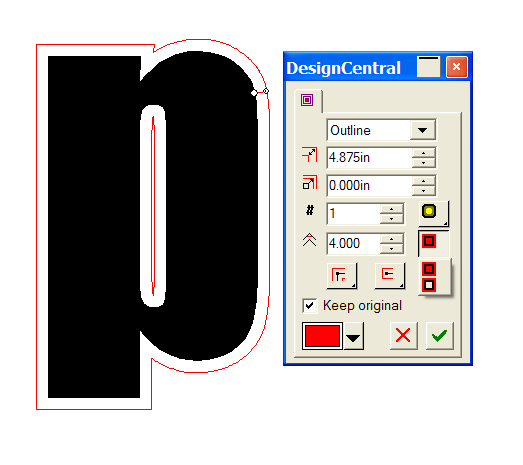
Task: Increase the number of outlines
Action: point(392,209)
